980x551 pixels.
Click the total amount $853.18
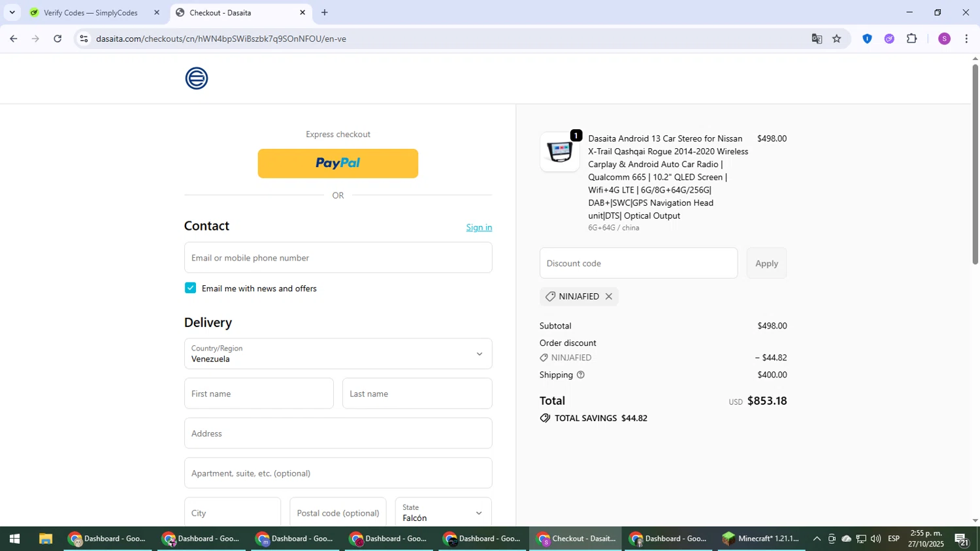[x=767, y=401]
